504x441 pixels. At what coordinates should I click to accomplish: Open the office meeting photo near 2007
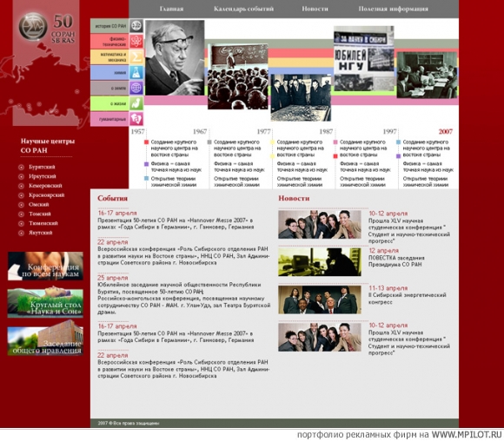[427, 75]
